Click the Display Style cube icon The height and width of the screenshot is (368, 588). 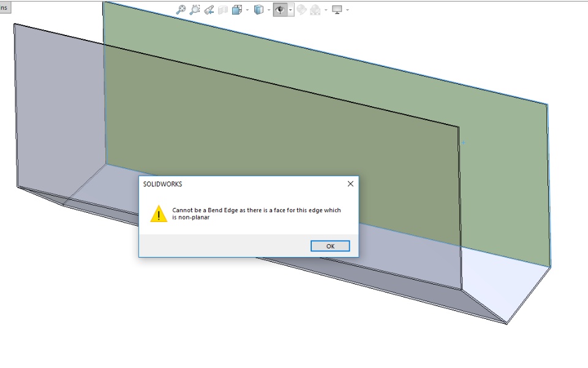[258, 10]
